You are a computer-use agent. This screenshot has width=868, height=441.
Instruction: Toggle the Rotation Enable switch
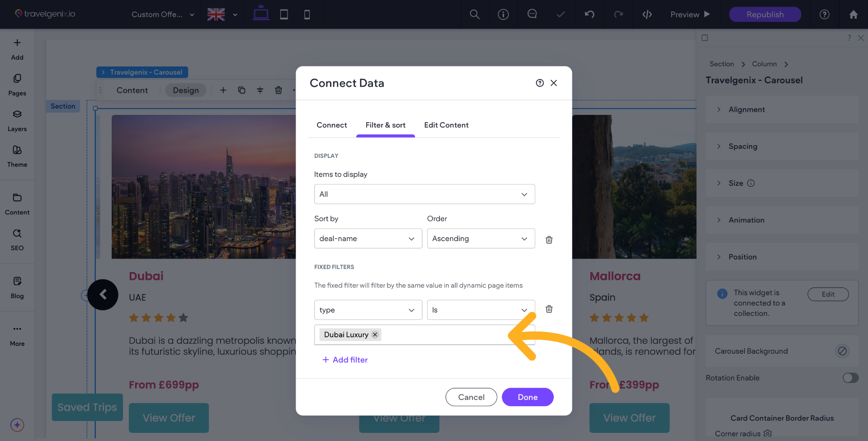point(850,378)
